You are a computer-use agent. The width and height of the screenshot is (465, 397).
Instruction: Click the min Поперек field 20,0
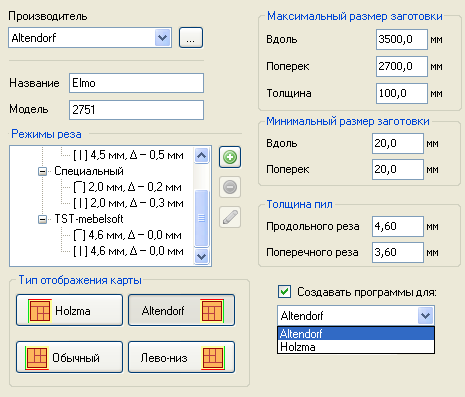pos(398,169)
